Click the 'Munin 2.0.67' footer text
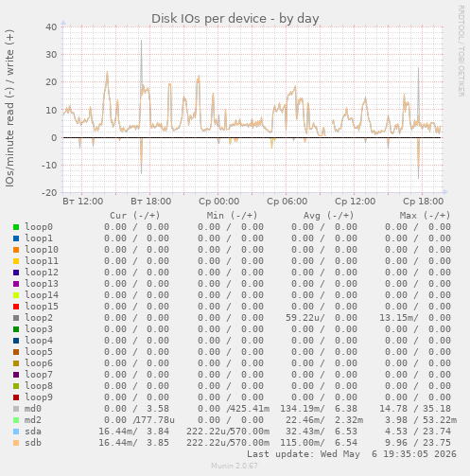Image resolution: width=470 pixels, height=476 pixels. [235, 466]
